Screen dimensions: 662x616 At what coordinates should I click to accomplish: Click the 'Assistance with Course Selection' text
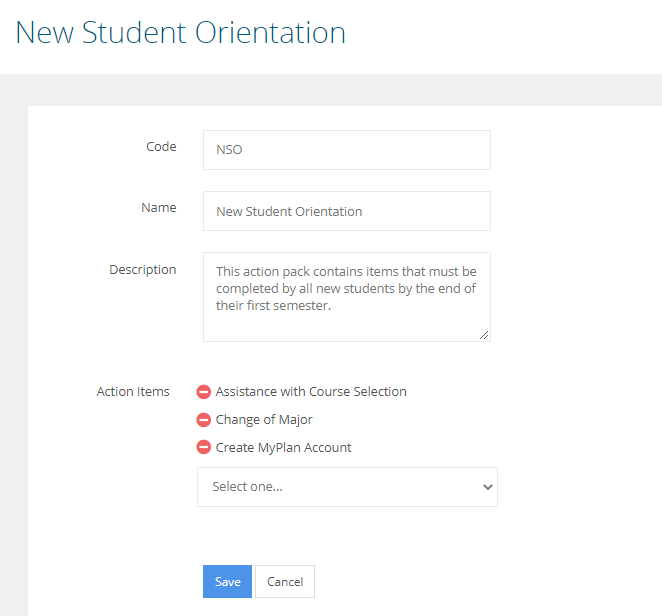(311, 392)
